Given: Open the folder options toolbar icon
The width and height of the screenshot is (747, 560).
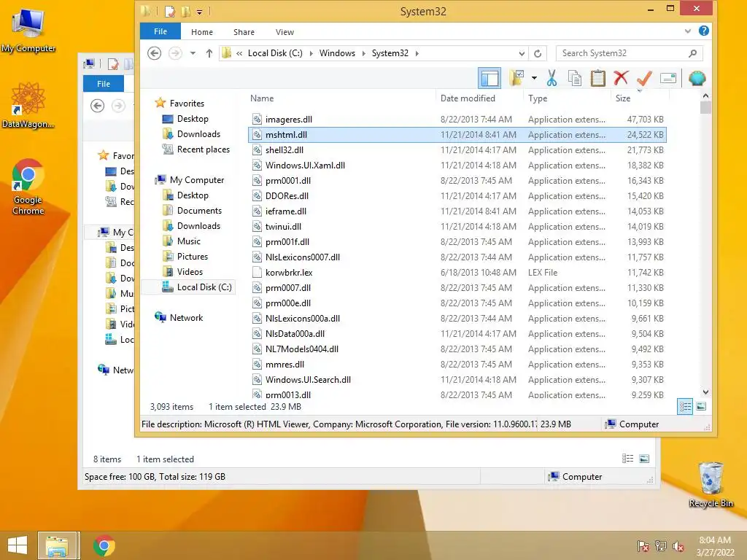Looking at the screenshot, I should click(x=516, y=78).
